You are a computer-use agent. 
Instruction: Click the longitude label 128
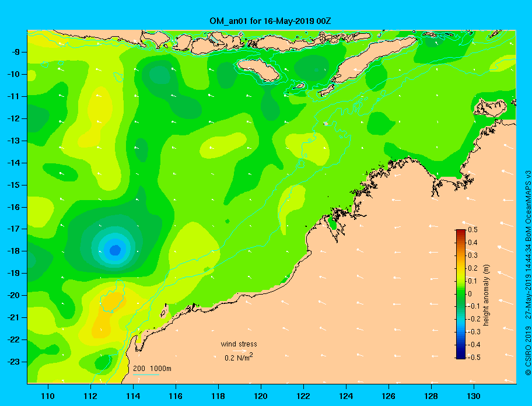[431, 396]
